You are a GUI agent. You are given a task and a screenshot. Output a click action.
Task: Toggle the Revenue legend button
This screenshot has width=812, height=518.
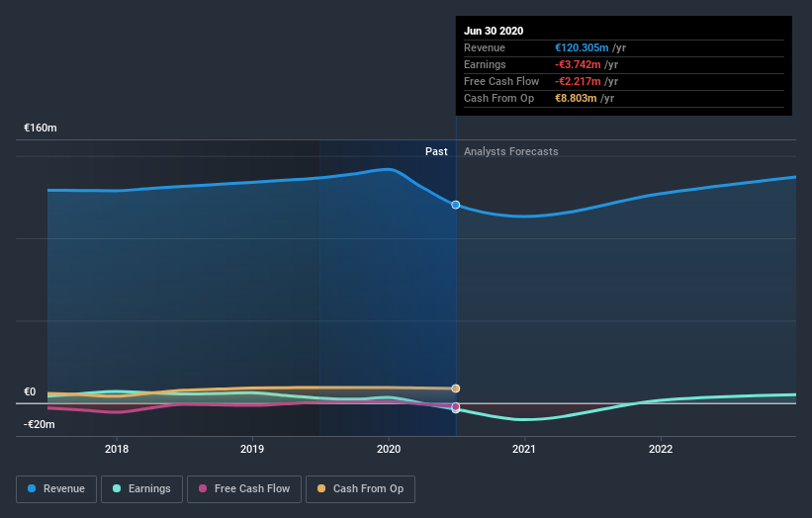56,489
